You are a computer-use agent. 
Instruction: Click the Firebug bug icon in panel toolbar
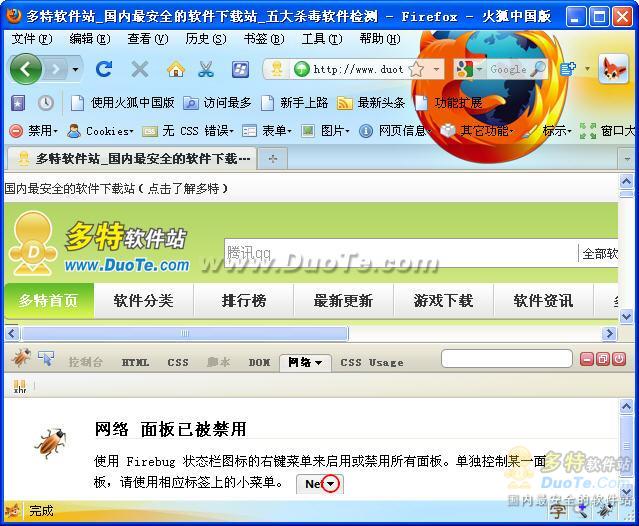[x=20, y=358]
